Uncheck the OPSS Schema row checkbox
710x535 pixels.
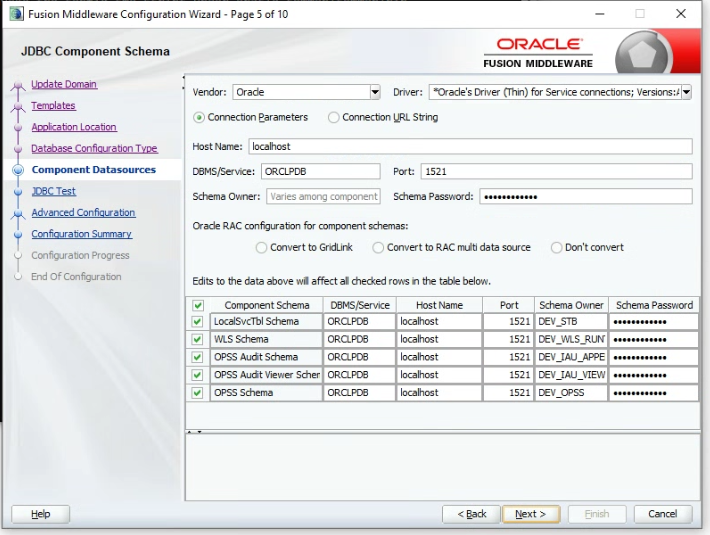click(197, 393)
